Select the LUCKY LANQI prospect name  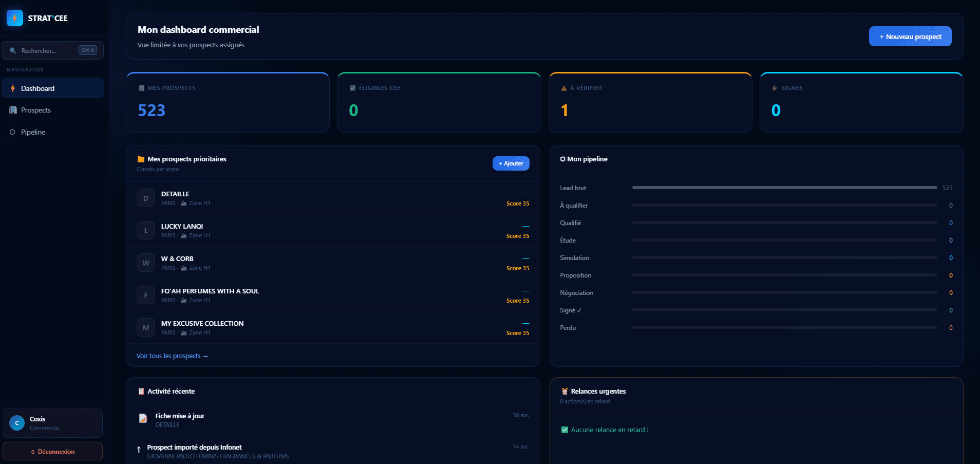pyautogui.click(x=182, y=227)
